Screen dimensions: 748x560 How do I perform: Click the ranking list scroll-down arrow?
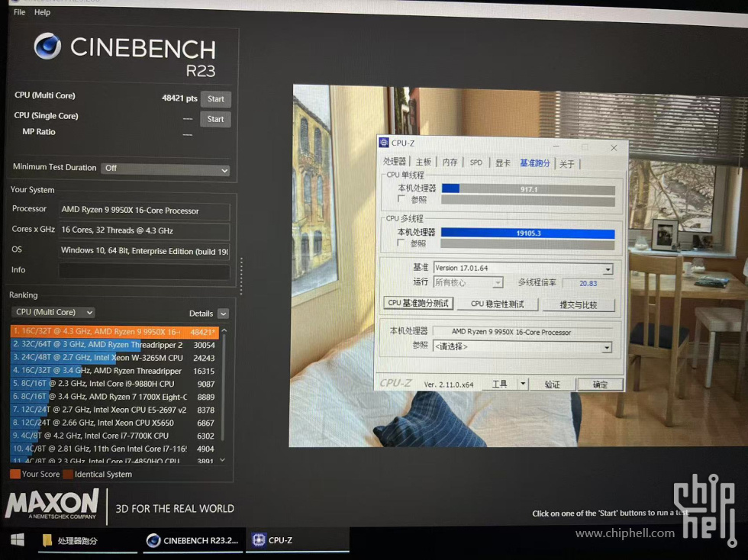tap(222, 460)
